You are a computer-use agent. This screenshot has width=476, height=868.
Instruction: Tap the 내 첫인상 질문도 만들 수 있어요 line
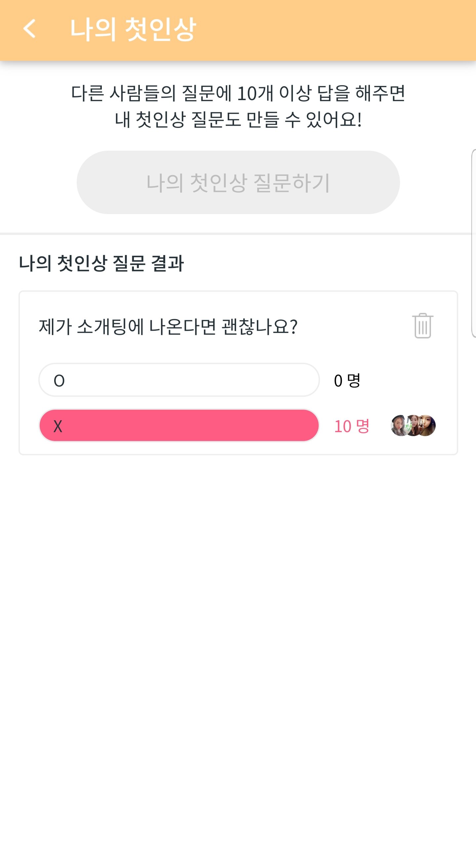pos(238,120)
